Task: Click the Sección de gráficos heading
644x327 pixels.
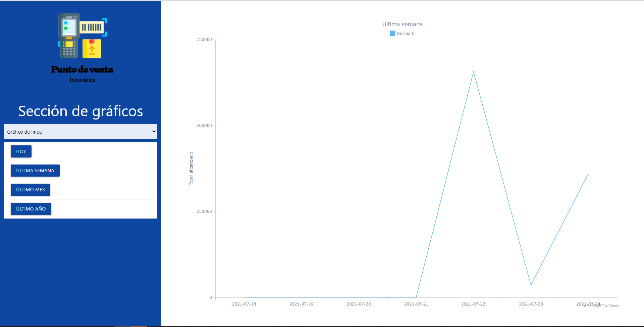Action: [x=80, y=111]
